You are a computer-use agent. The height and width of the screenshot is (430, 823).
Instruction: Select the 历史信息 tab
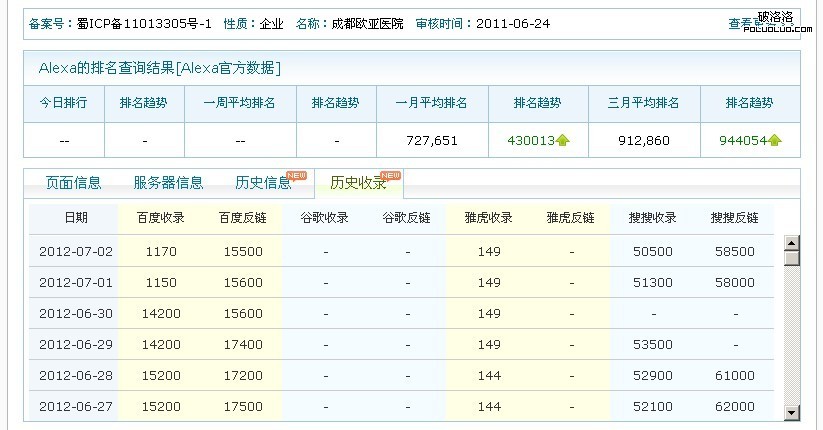263,183
